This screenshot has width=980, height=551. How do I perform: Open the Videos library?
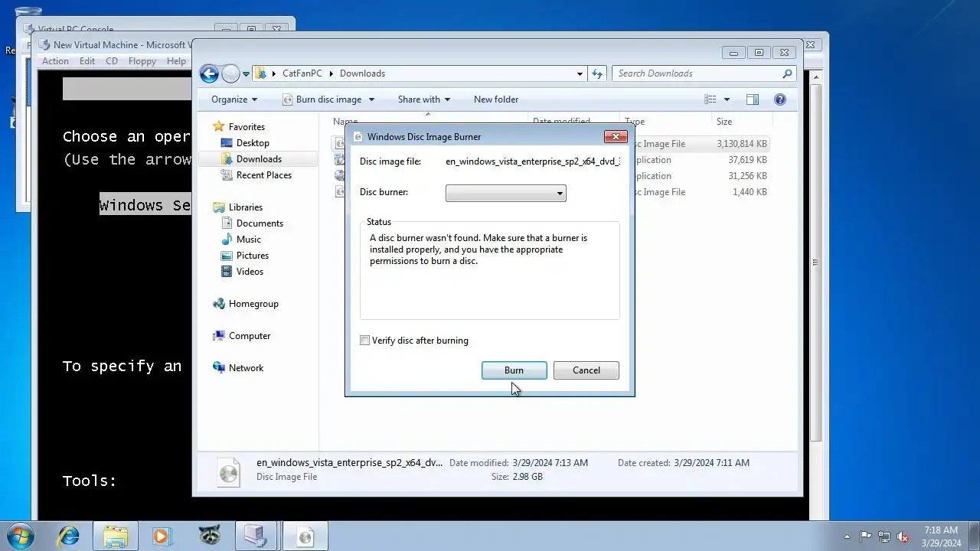pos(250,272)
